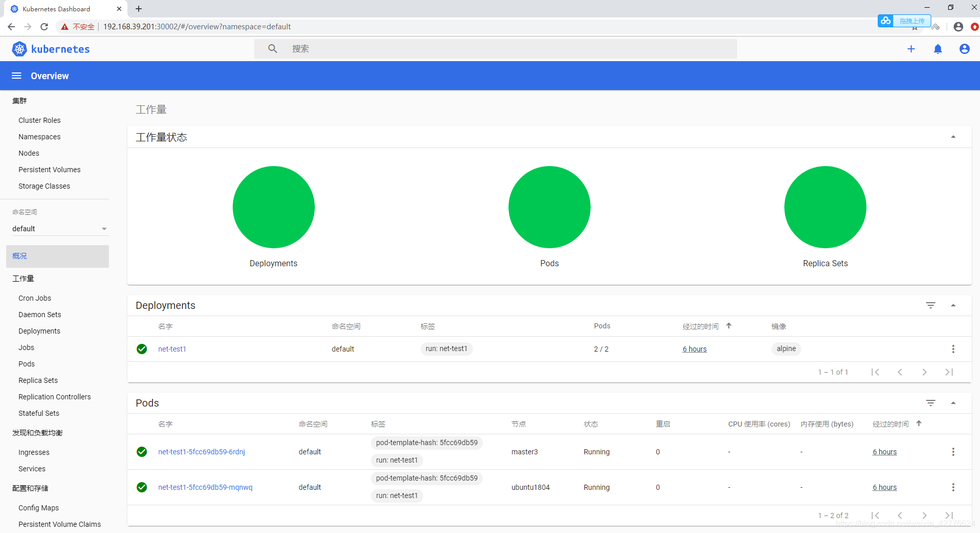
Task: Open the user account icon in dashboard header
Action: pyautogui.click(x=965, y=49)
